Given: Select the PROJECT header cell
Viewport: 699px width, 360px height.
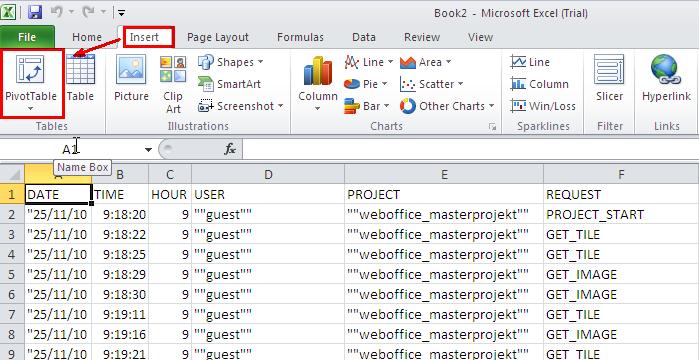Looking at the screenshot, I should click(x=444, y=194).
